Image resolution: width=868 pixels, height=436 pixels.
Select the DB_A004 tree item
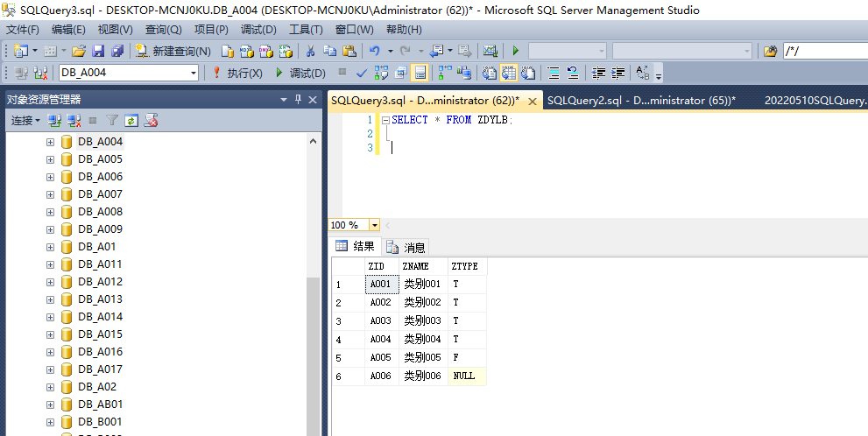pos(100,142)
